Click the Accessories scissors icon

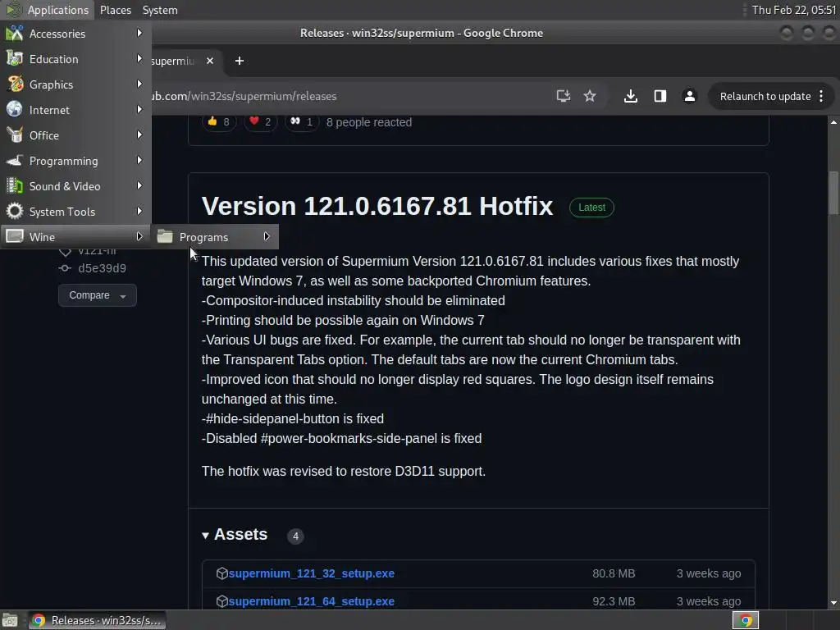(15, 33)
